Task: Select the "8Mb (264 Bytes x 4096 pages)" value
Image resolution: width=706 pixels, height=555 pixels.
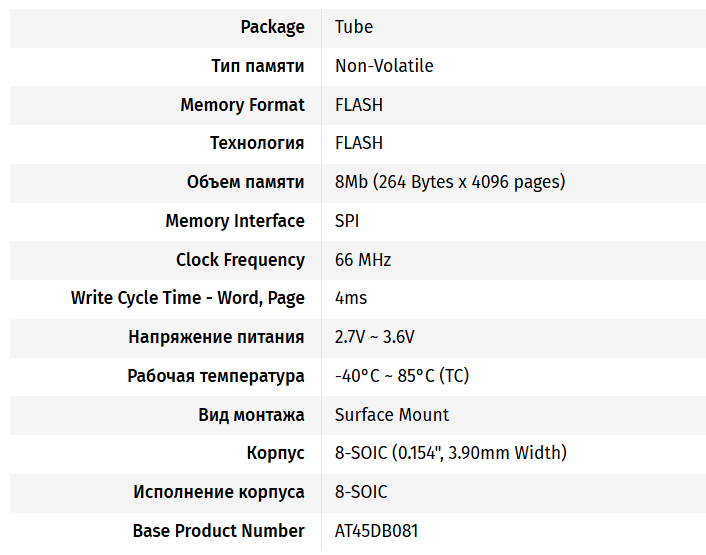Action: click(x=450, y=182)
